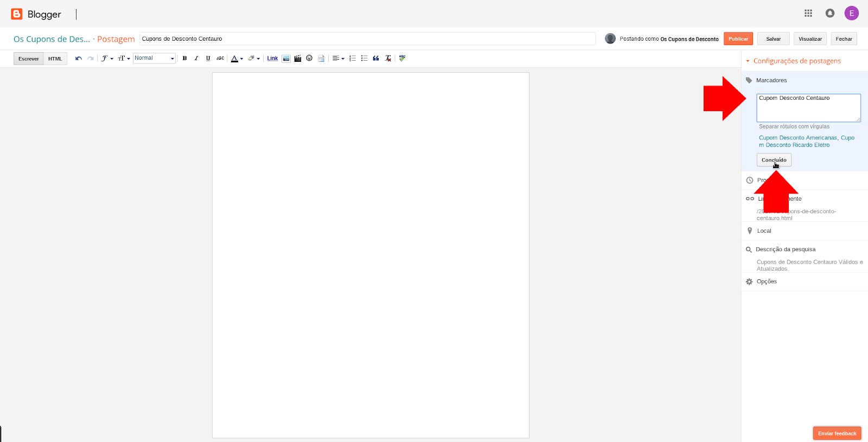Remove formatting from selection
The image size is (868, 442).
click(x=388, y=59)
